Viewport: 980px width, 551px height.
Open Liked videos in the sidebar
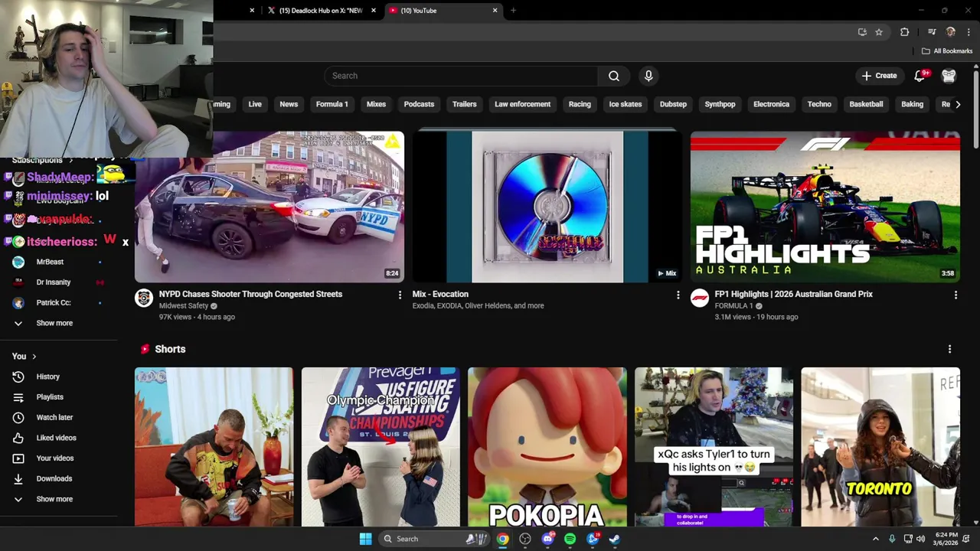click(56, 438)
